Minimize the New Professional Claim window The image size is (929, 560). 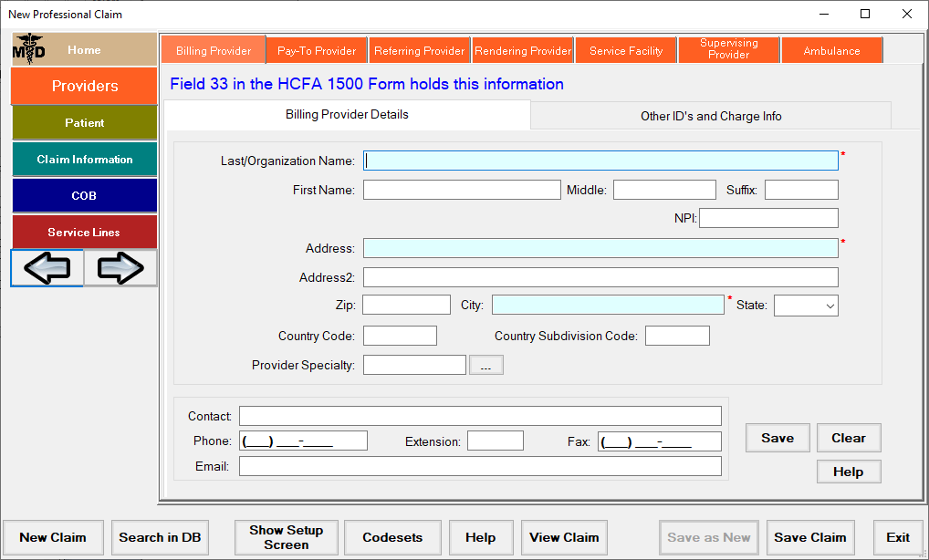pos(823,14)
